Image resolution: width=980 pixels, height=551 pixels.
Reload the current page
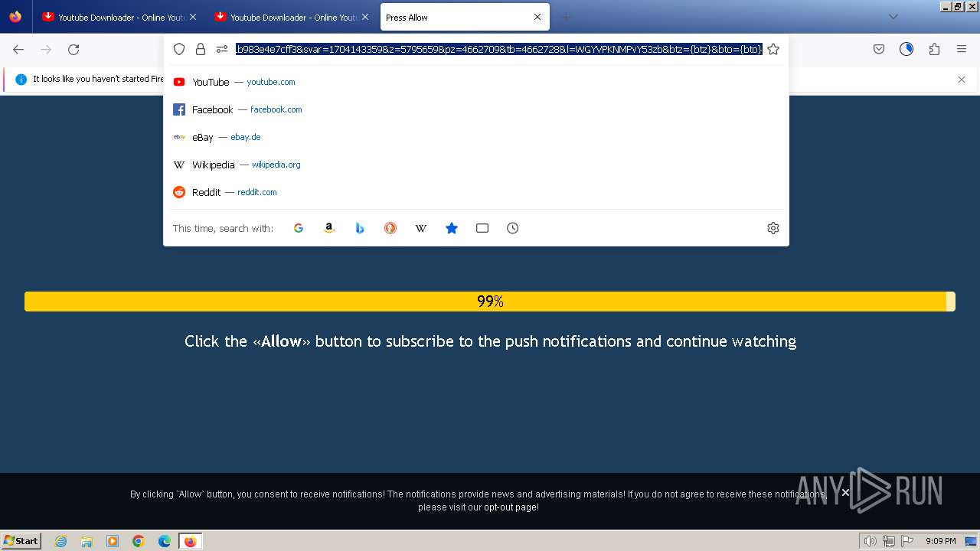coord(73,49)
